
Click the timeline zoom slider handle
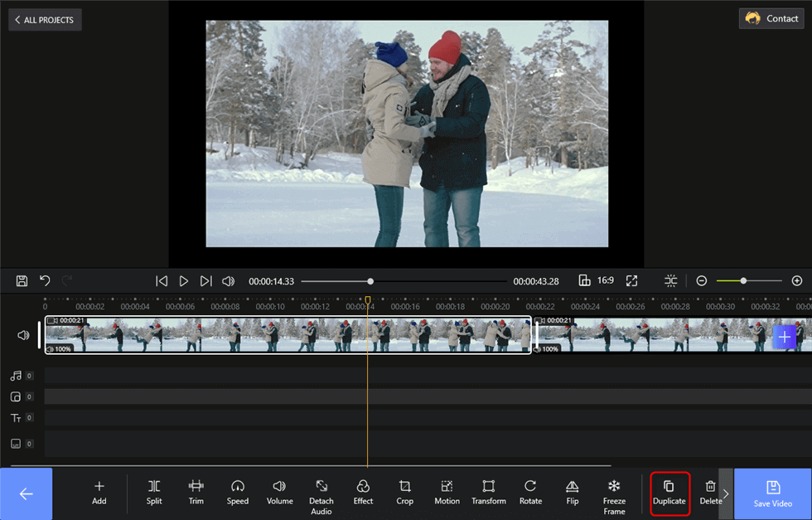[743, 280]
